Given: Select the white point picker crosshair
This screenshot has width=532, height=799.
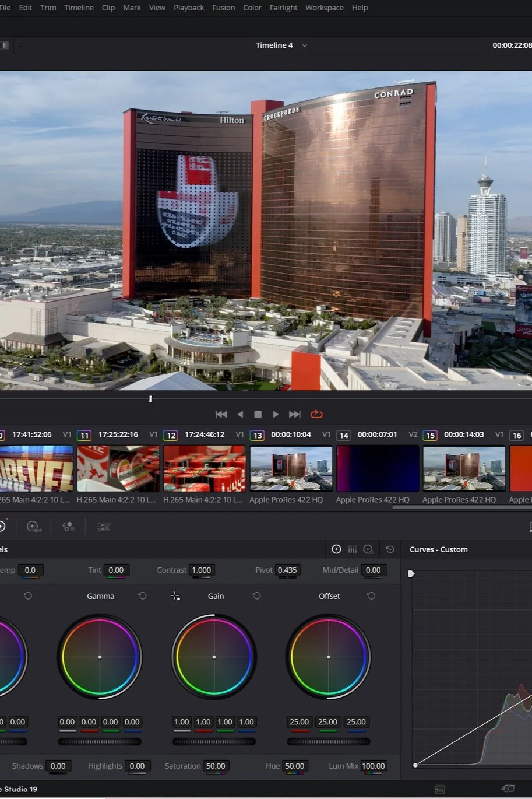Looking at the screenshot, I should click(x=175, y=596).
